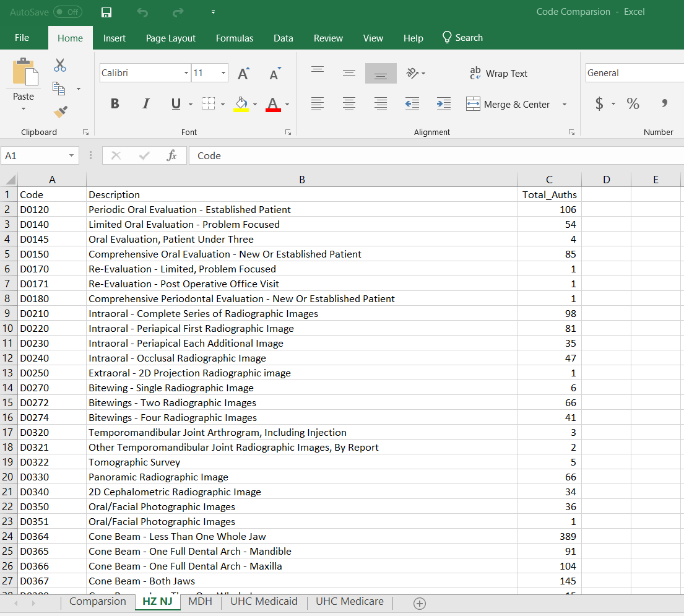Viewport: 684px width, 616px height.
Task: Open the Fill Color dropdown arrow
Action: click(x=254, y=103)
